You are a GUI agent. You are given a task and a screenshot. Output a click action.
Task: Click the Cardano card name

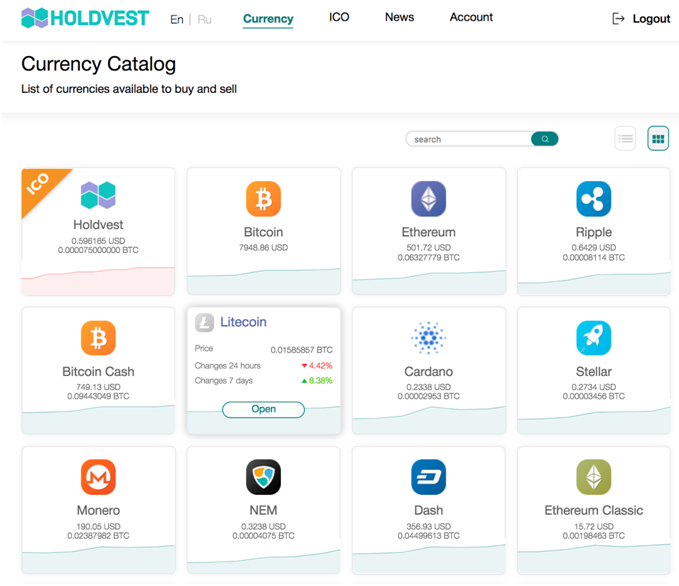click(x=428, y=372)
